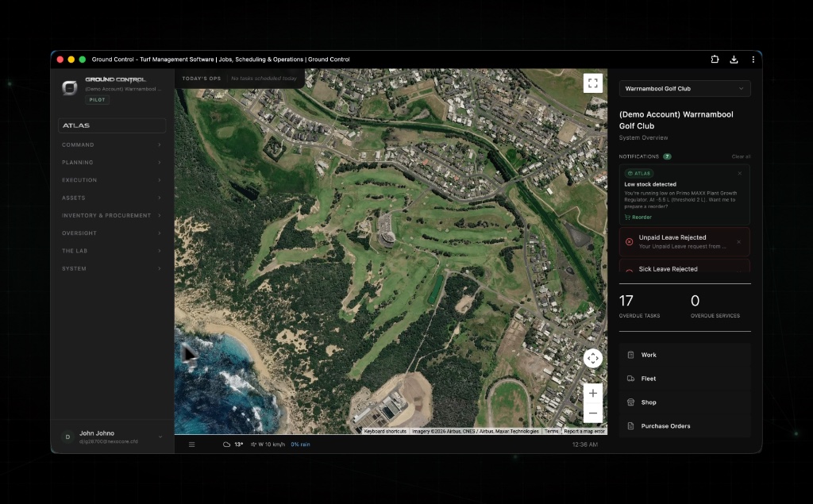
Task: Click the Work clipboard icon
Action: [630, 356]
